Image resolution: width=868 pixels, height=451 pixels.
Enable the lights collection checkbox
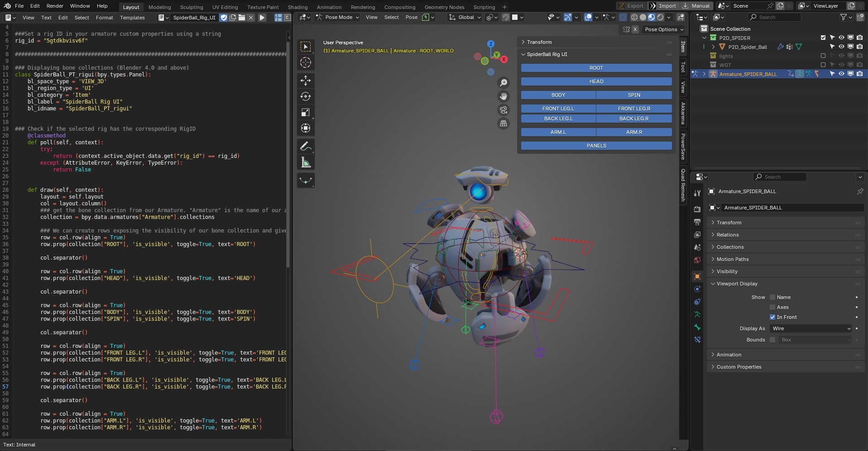pyautogui.click(x=823, y=56)
